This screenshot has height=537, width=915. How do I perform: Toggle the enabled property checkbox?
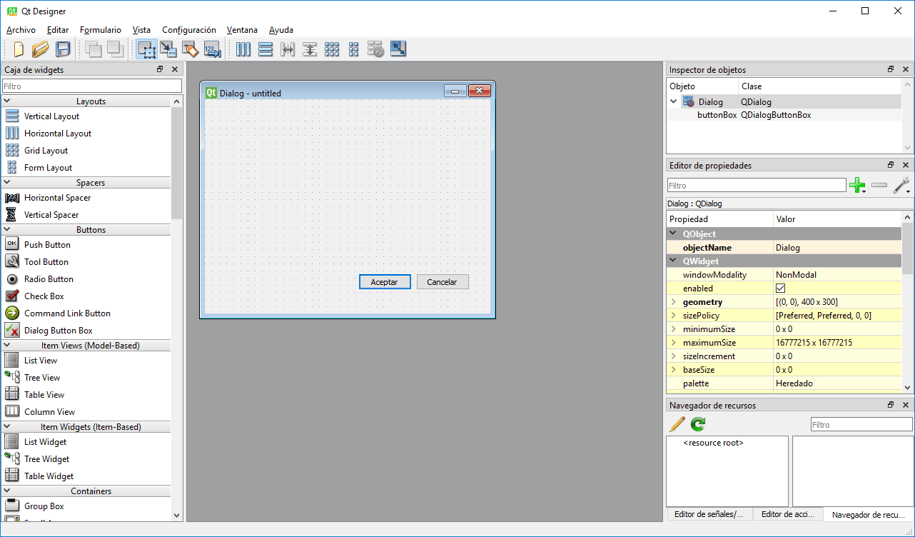coord(780,288)
